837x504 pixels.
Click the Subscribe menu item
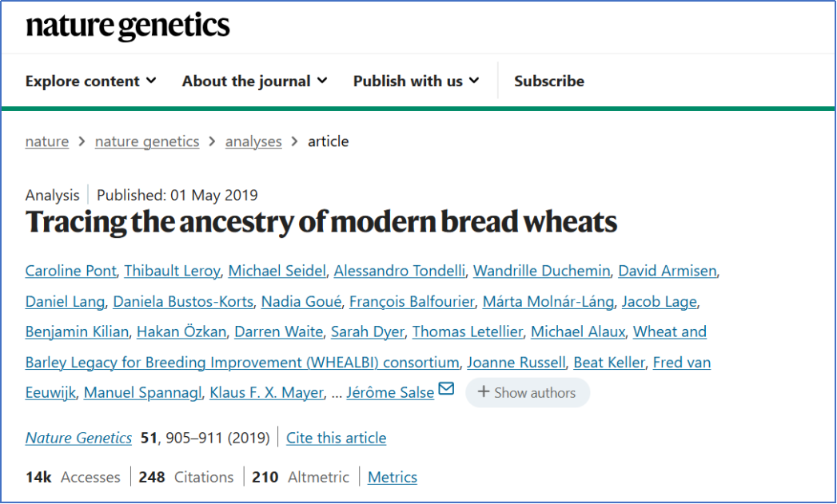(x=548, y=81)
